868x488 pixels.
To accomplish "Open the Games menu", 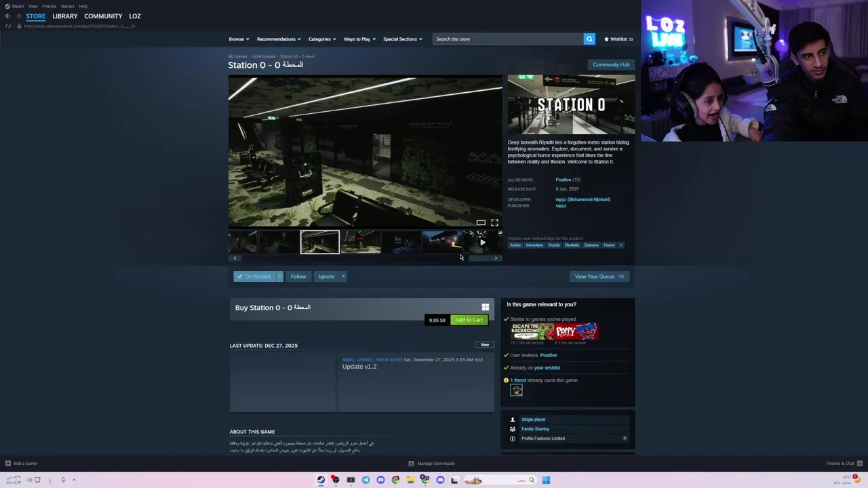I will pyautogui.click(x=67, y=6).
